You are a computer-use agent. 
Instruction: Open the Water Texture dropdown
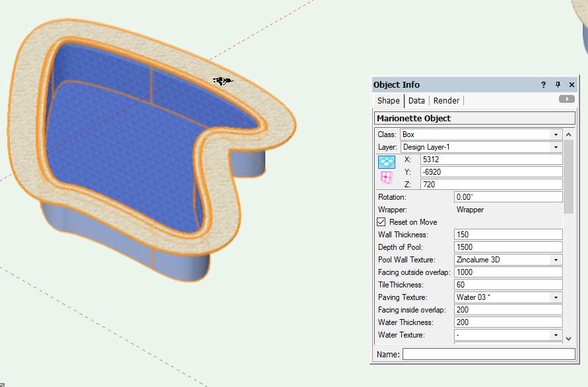coord(508,335)
